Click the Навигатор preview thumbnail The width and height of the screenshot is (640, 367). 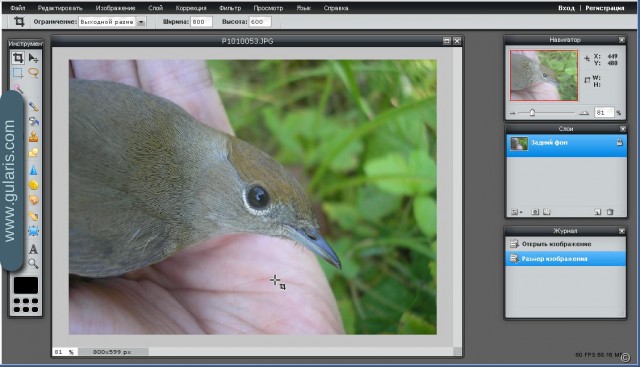[544, 76]
